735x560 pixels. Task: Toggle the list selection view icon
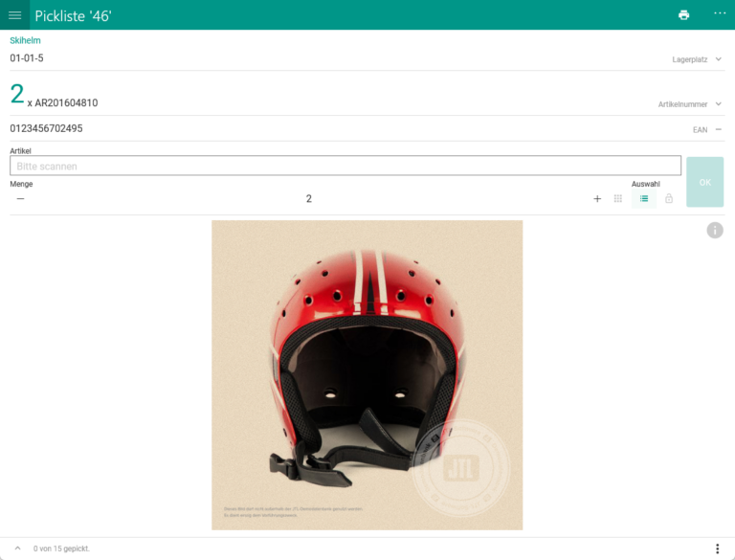click(644, 199)
